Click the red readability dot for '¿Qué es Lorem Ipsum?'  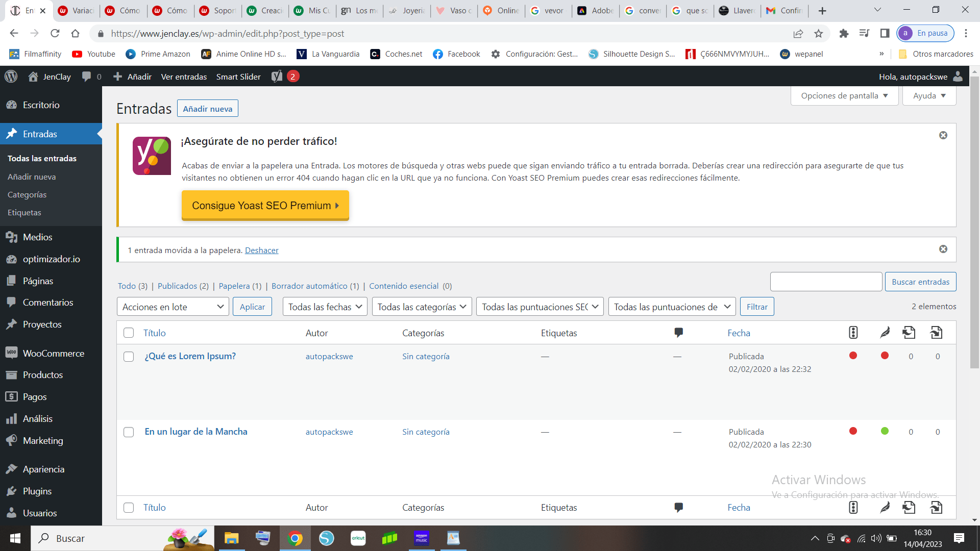pos(885,356)
